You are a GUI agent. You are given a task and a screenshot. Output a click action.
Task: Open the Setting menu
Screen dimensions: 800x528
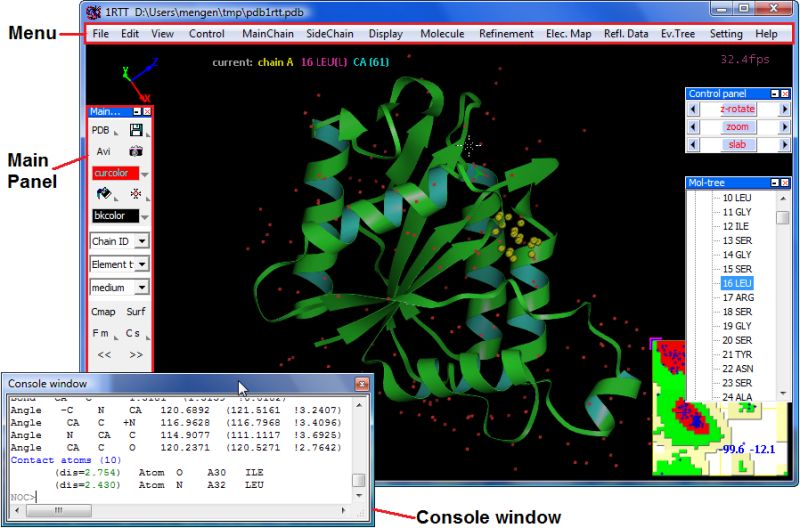(x=726, y=34)
